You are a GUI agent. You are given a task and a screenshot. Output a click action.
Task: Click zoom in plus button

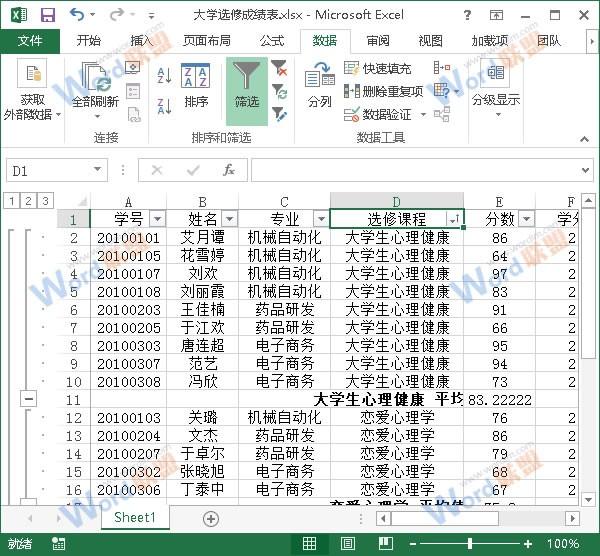pyautogui.click(x=528, y=544)
